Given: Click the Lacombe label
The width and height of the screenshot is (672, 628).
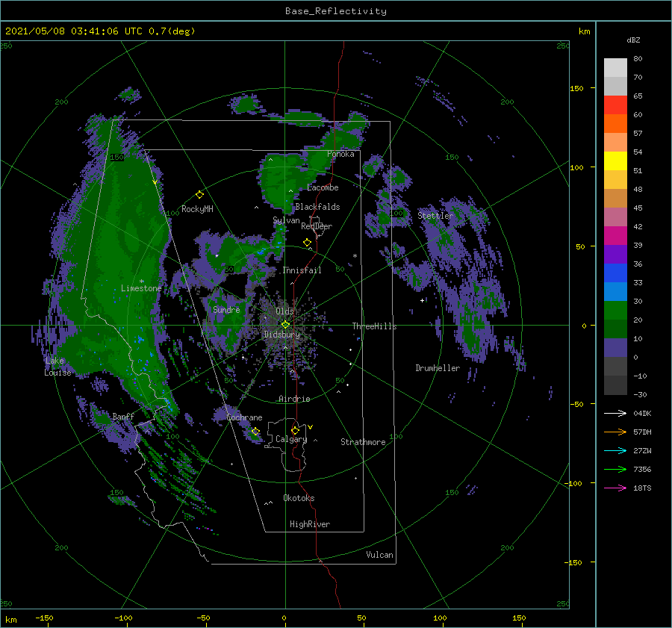Looking at the screenshot, I should coord(323,187).
